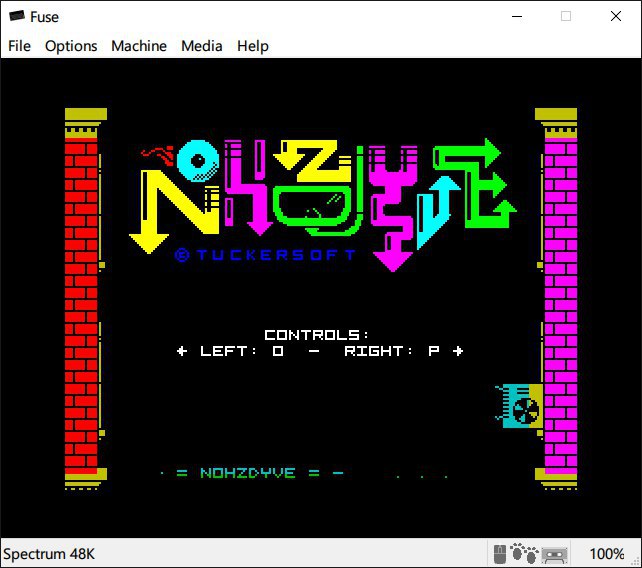Image resolution: width=642 pixels, height=568 pixels.
Task: Close the Fuse window
Action: click(x=616, y=16)
